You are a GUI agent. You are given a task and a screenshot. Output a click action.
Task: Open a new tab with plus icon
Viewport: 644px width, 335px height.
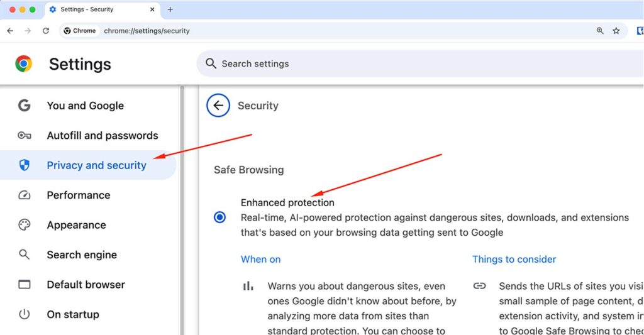[x=170, y=9]
